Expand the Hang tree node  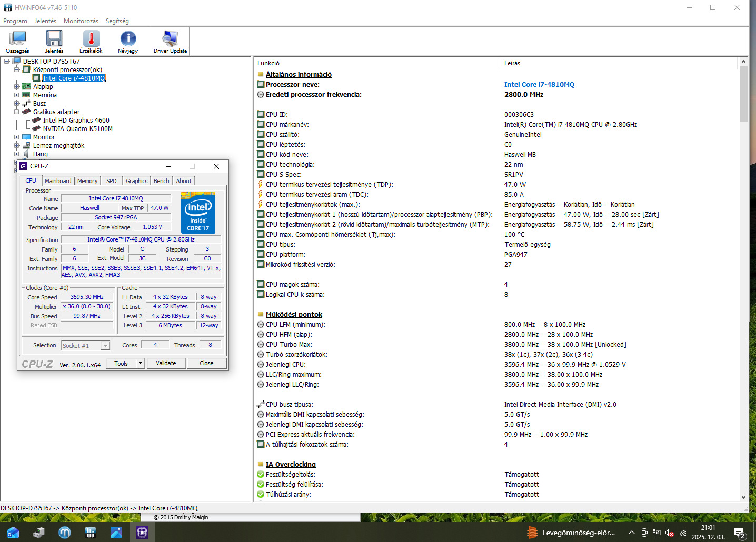16,154
